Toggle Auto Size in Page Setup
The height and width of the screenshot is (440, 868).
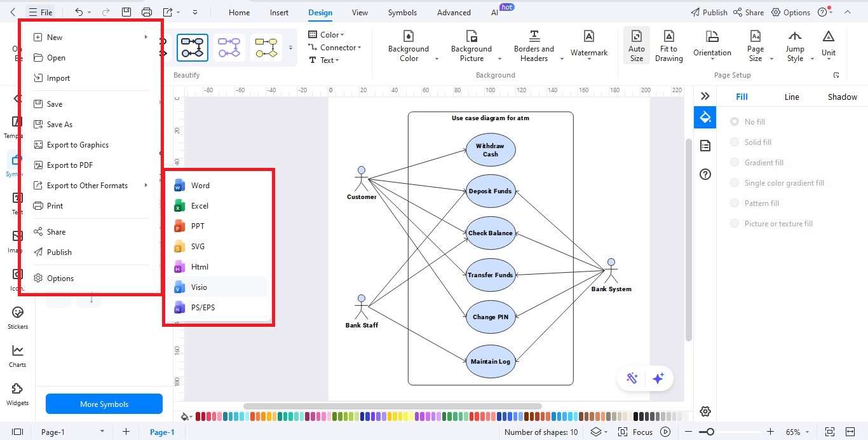coord(637,46)
